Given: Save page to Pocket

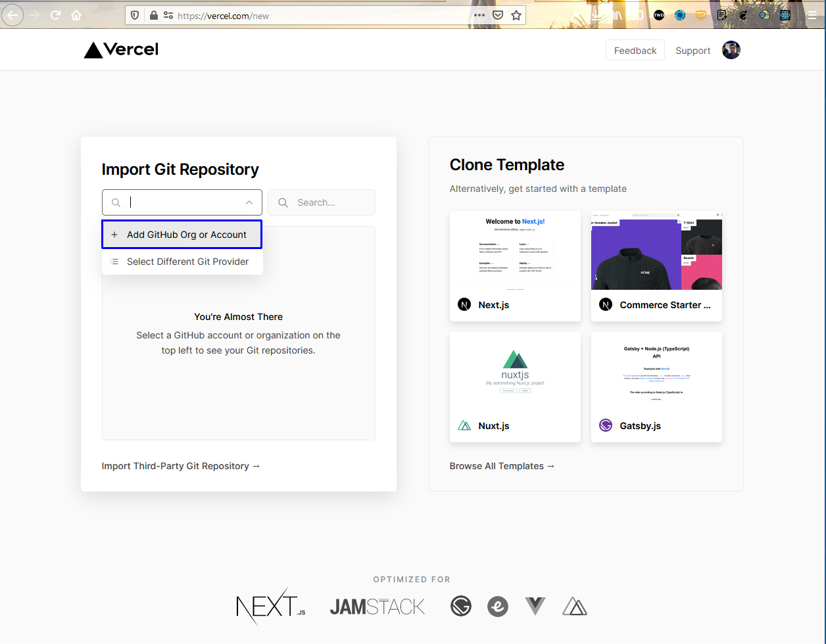Looking at the screenshot, I should pyautogui.click(x=498, y=15).
